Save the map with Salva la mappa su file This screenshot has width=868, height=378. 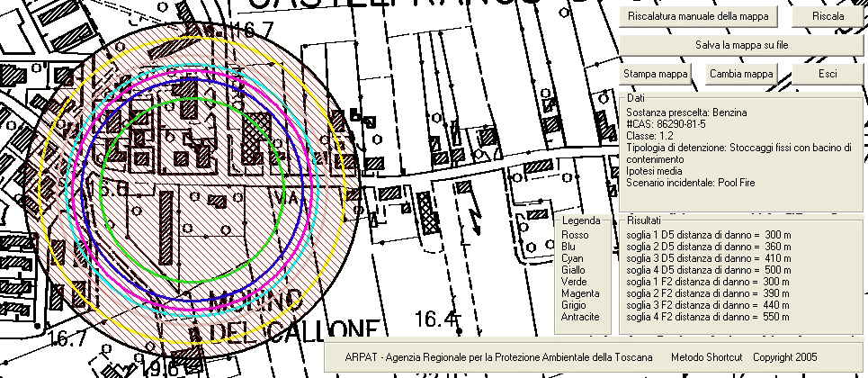[741, 44]
